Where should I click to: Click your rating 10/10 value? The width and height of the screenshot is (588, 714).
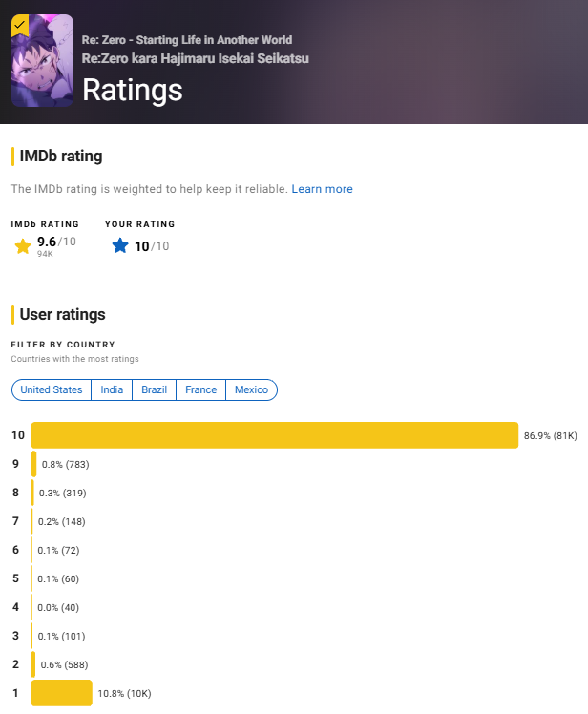152,246
